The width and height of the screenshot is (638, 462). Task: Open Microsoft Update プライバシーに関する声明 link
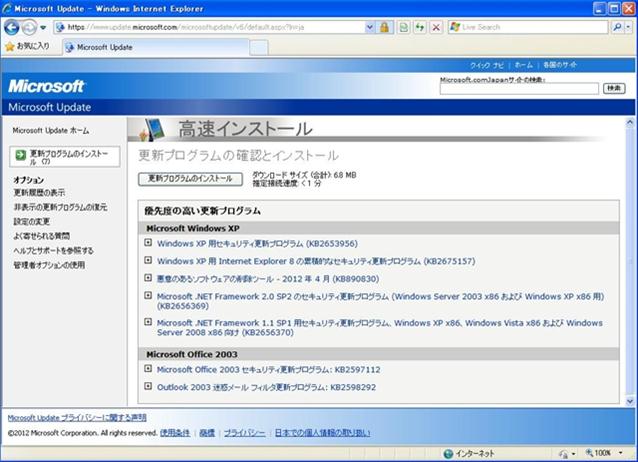point(77,418)
